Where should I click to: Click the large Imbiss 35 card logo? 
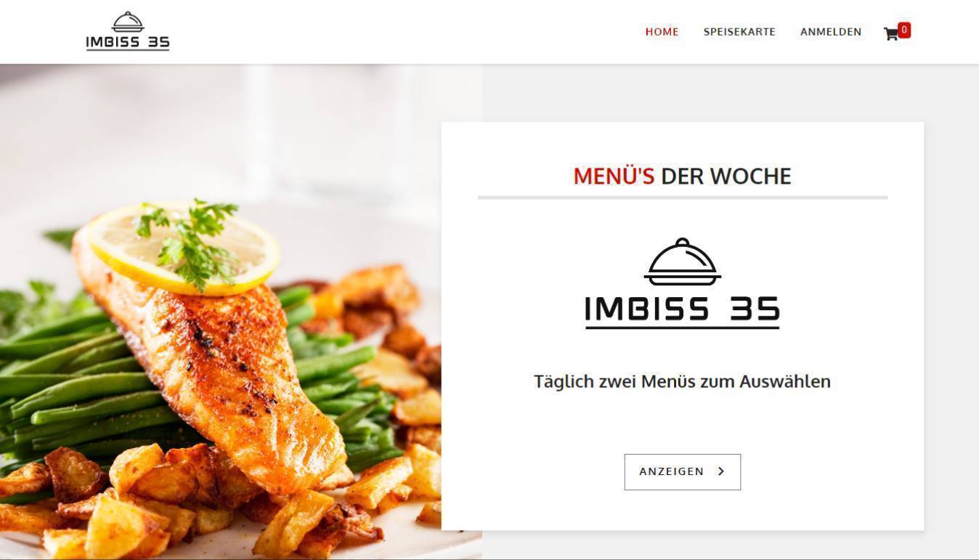[x=682, y=283]
